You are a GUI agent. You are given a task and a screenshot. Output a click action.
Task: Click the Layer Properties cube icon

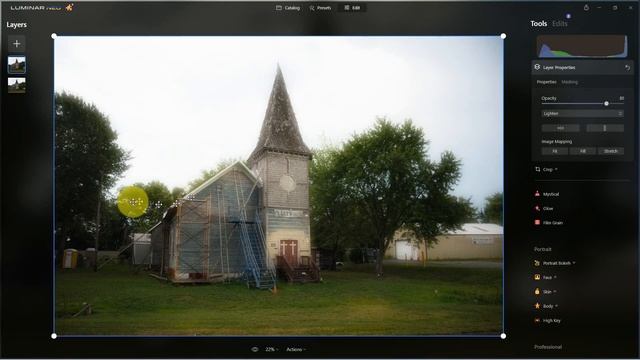pos(537,67)
